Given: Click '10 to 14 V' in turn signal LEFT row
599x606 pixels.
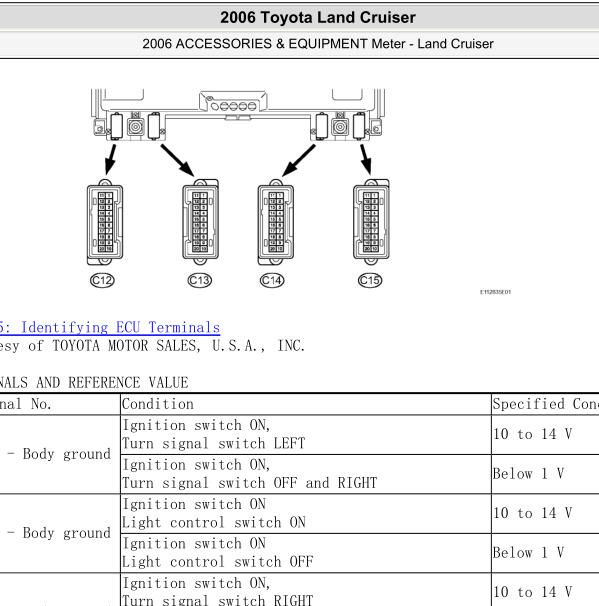Looking at the screenshot, I should 532,434.
